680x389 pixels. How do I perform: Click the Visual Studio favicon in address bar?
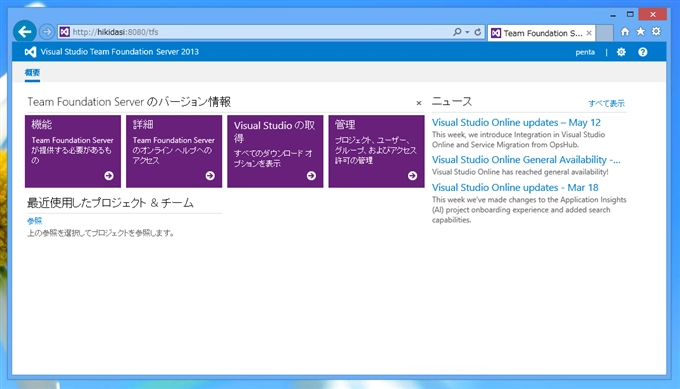click(x=65, y=32)
